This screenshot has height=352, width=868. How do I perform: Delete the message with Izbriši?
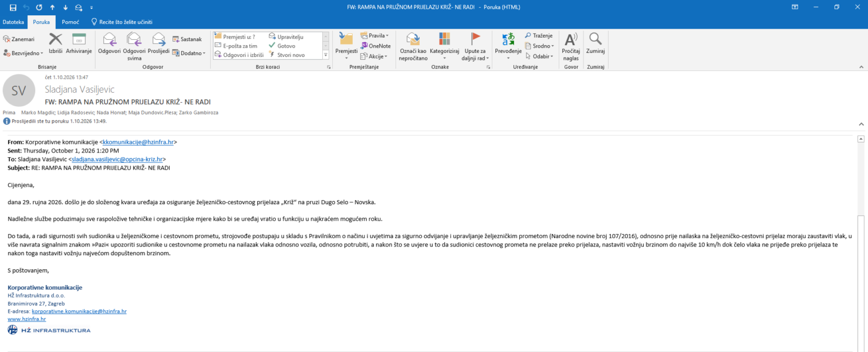pos(56,44)
